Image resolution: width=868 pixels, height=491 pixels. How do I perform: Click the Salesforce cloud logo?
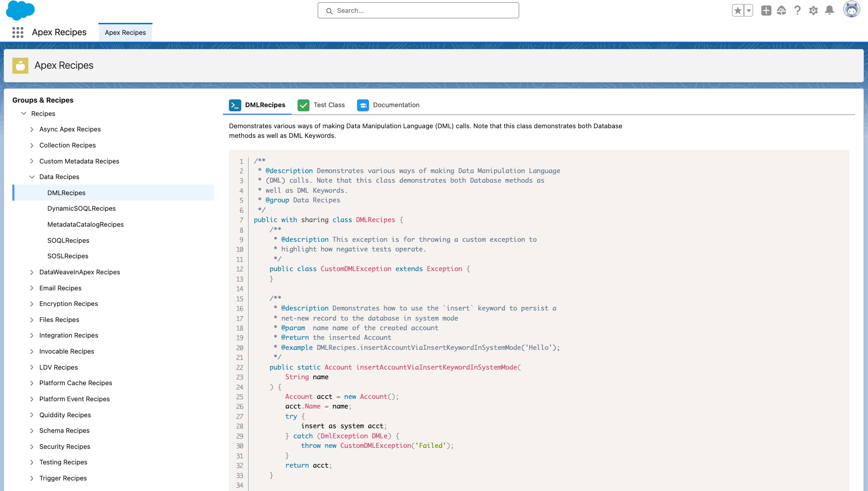(x=20, y=10)
